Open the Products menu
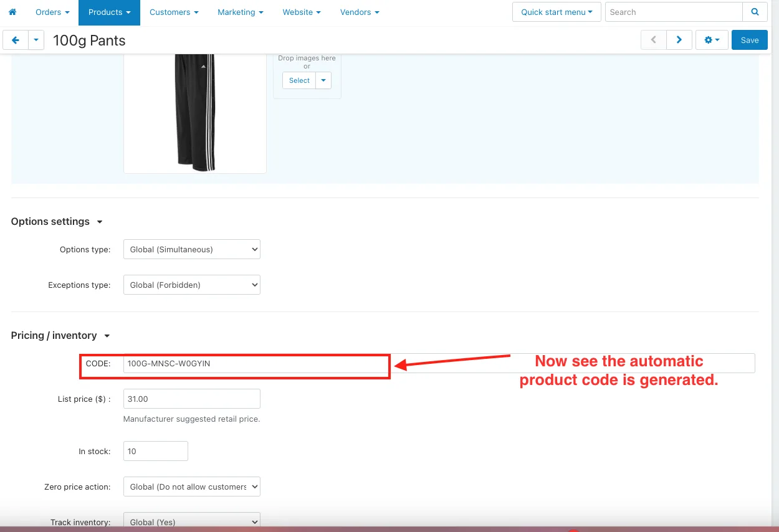Viewport: 779px width, 532px height. 109,12
